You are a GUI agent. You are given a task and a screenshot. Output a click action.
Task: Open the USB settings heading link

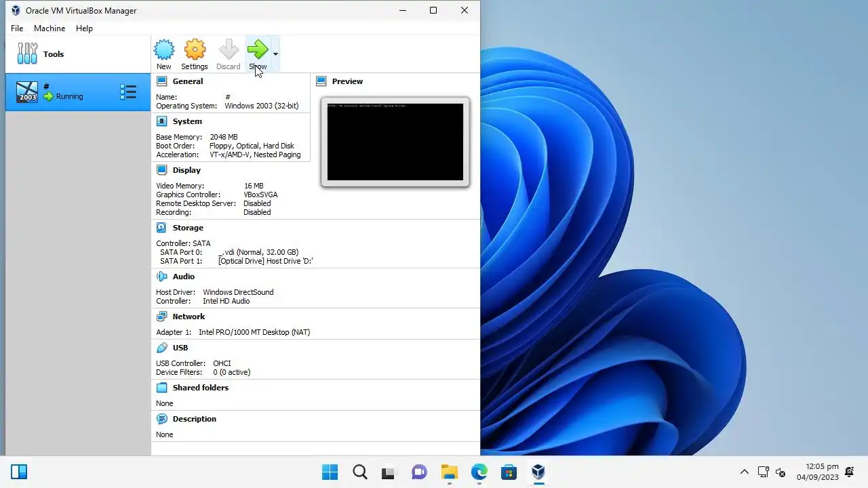tap(180, 348)
